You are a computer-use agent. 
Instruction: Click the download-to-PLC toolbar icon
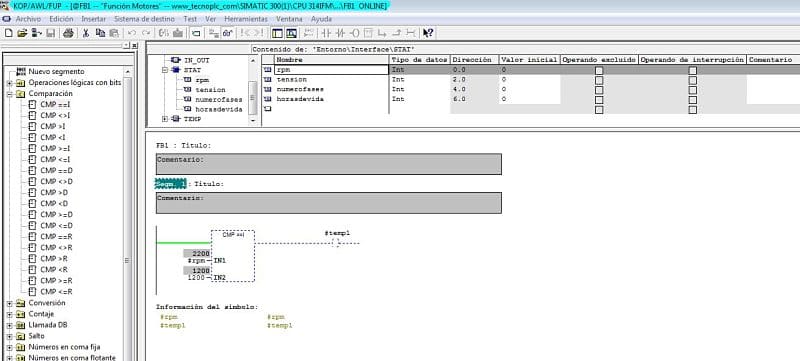coord(178,33)
